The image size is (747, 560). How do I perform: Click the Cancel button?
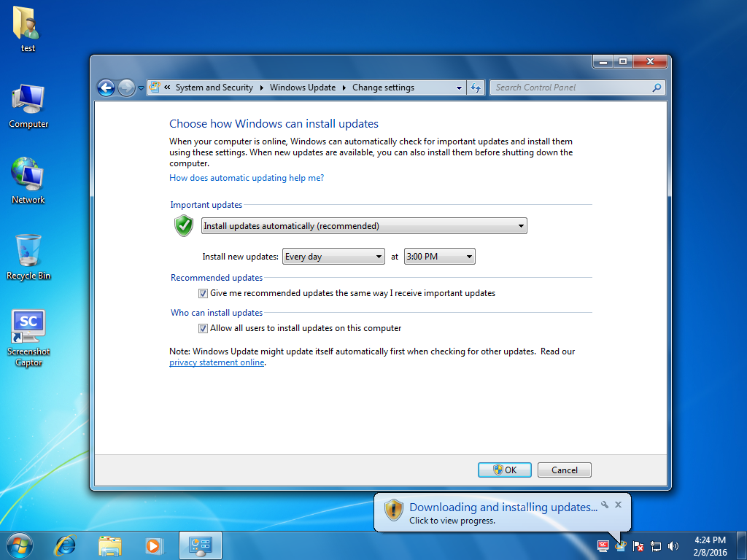564,470
